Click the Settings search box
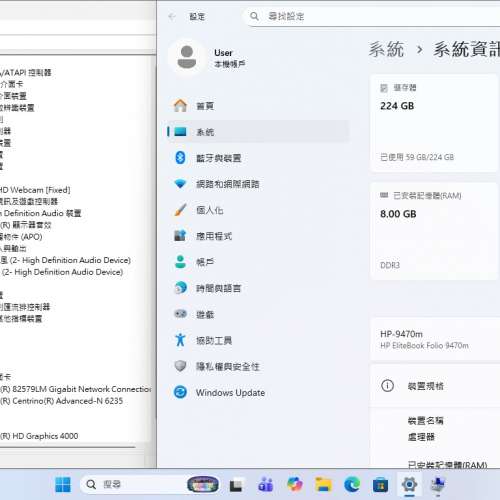 pos(372,16)
